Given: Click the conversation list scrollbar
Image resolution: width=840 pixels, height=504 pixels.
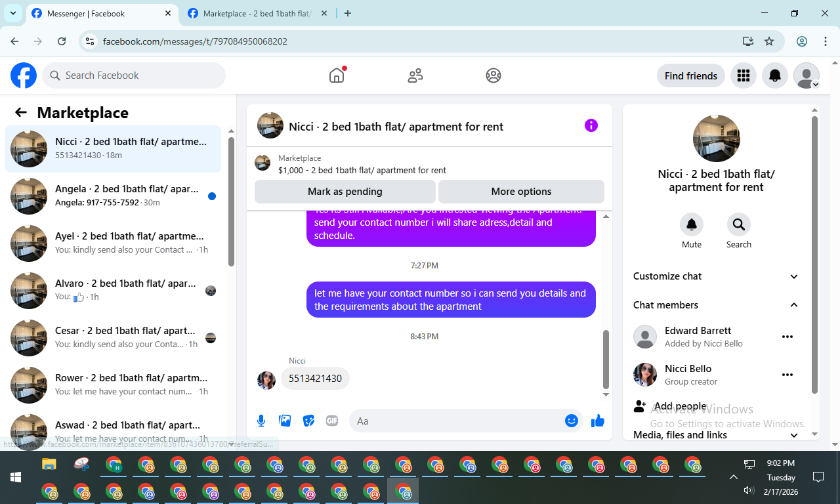Looking at the screenshot, I should (x=231, y=201).
